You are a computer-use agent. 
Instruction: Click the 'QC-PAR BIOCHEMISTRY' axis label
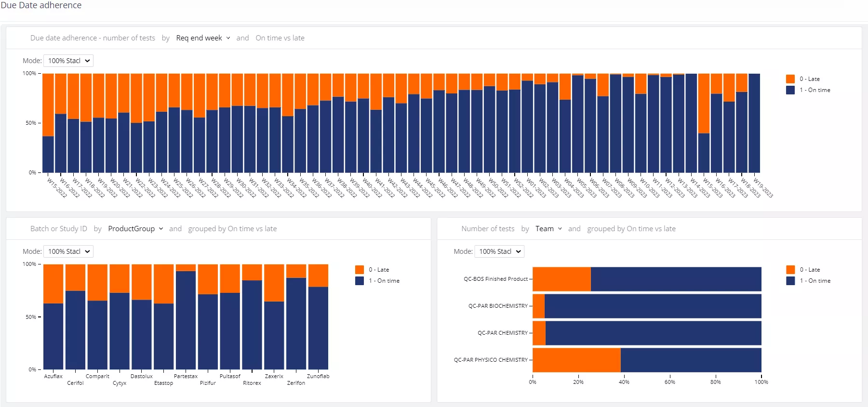point(498,306)
